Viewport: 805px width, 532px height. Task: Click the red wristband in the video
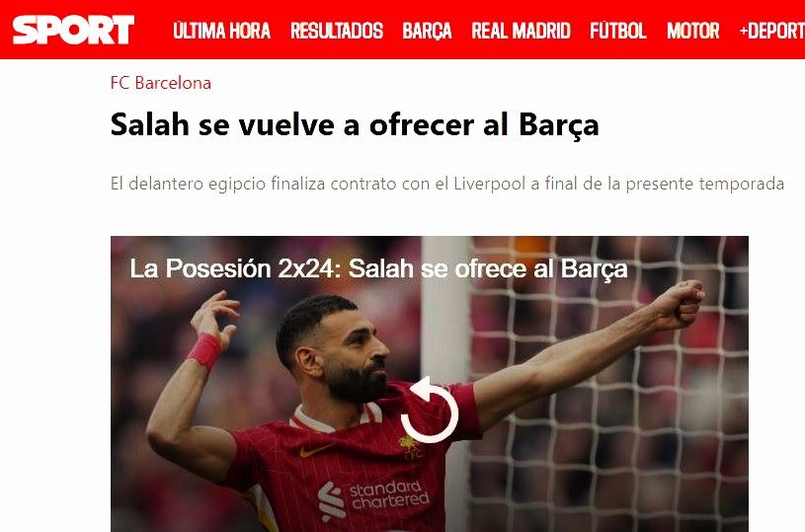coord(204,351)
